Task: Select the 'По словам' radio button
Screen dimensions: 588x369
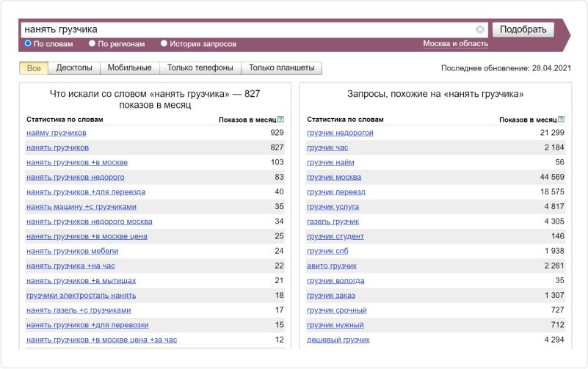Action: [28, 43]
